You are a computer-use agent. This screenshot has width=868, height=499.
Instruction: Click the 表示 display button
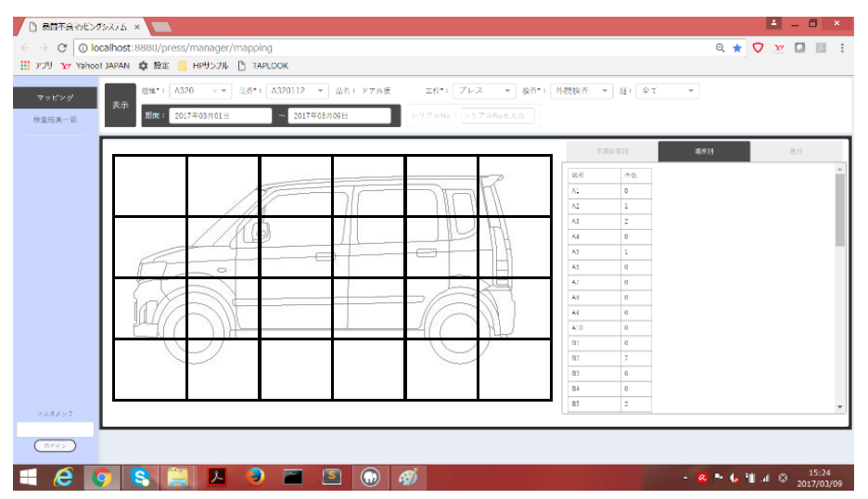[x=120, y=105]
